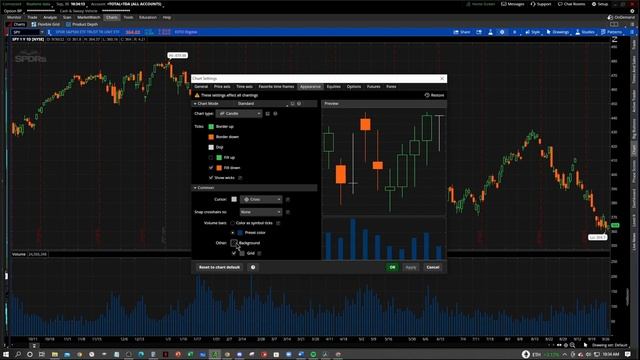Screen dimensions: 640x360
Task: Click the green OK button
Action: 392,267
